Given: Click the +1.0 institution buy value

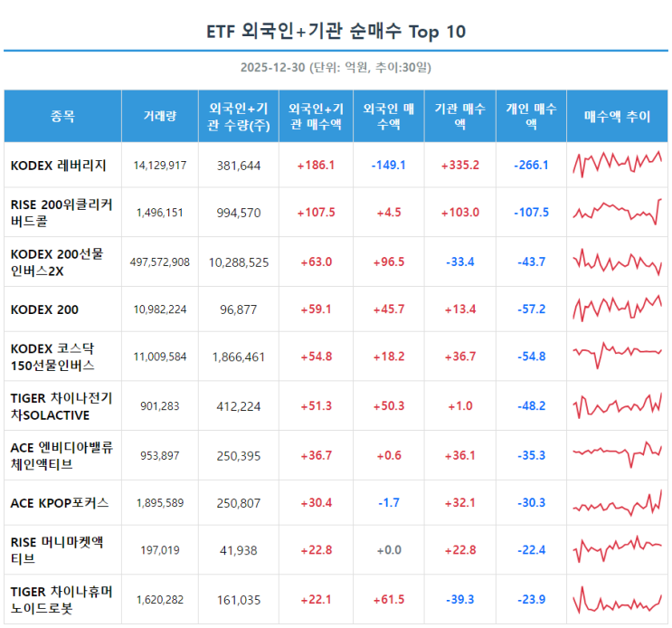Looking at the screenshot, I should coord(460,406).
